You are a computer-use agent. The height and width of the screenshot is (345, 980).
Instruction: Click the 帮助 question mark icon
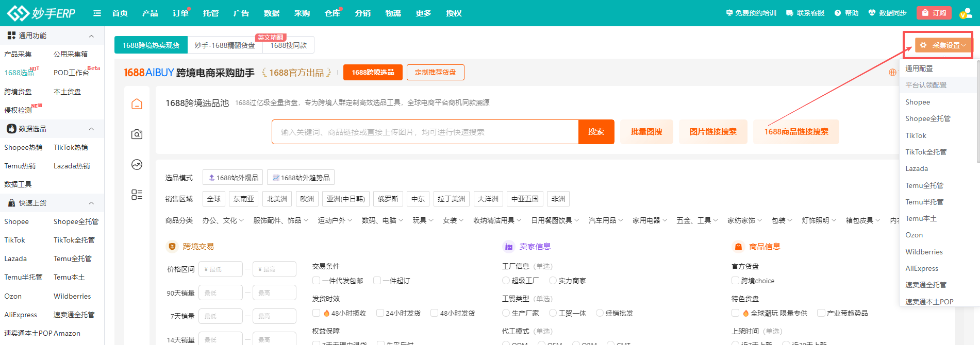coord(838,13)
